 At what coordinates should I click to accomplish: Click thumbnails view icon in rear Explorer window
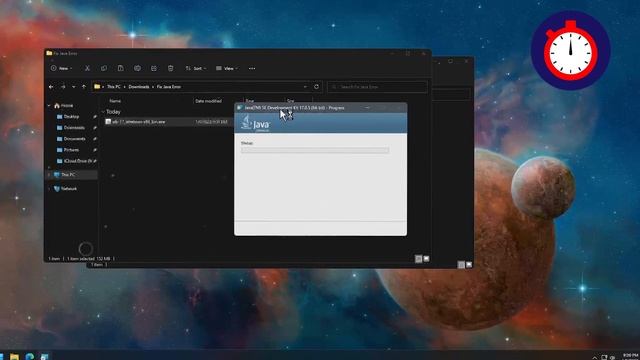(x=469, y=265)
